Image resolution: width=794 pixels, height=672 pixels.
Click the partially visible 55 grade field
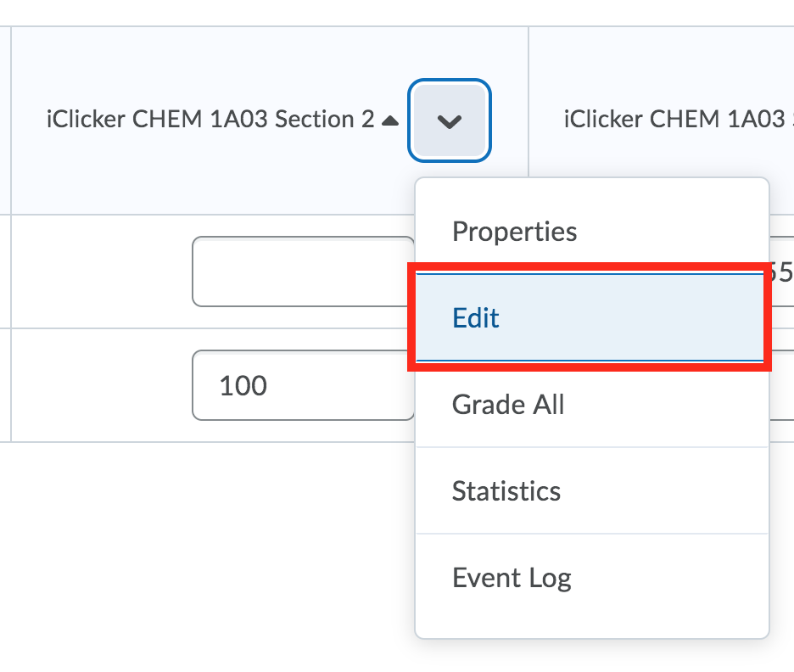point(785,273)
